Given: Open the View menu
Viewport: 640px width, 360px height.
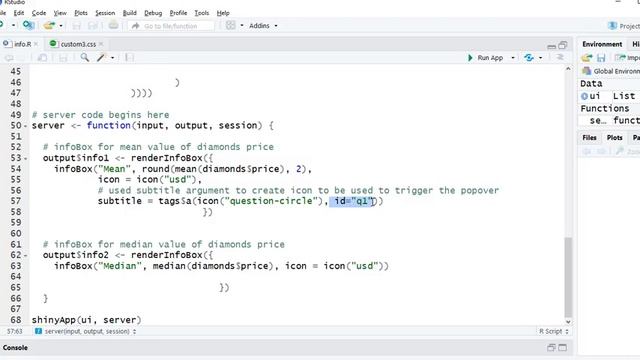Looking at the screenshot, I should tap(60, 13).
